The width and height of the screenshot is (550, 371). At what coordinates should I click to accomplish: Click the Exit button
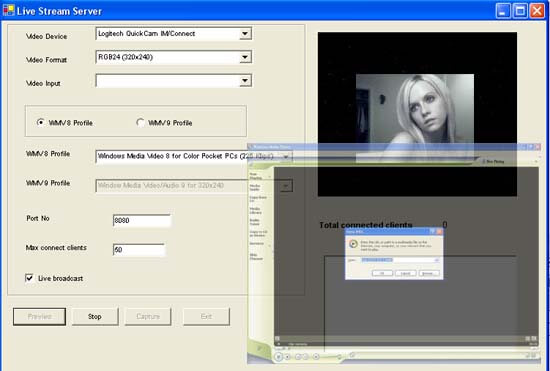point(206,317)
